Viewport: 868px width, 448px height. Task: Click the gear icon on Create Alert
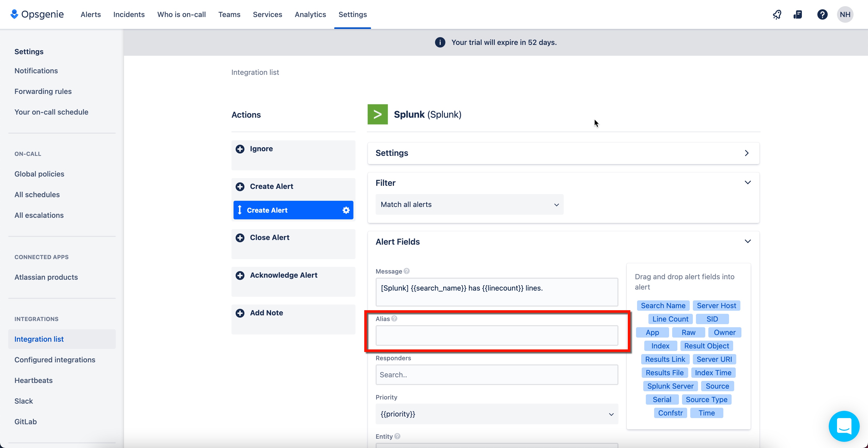(346, 210)
